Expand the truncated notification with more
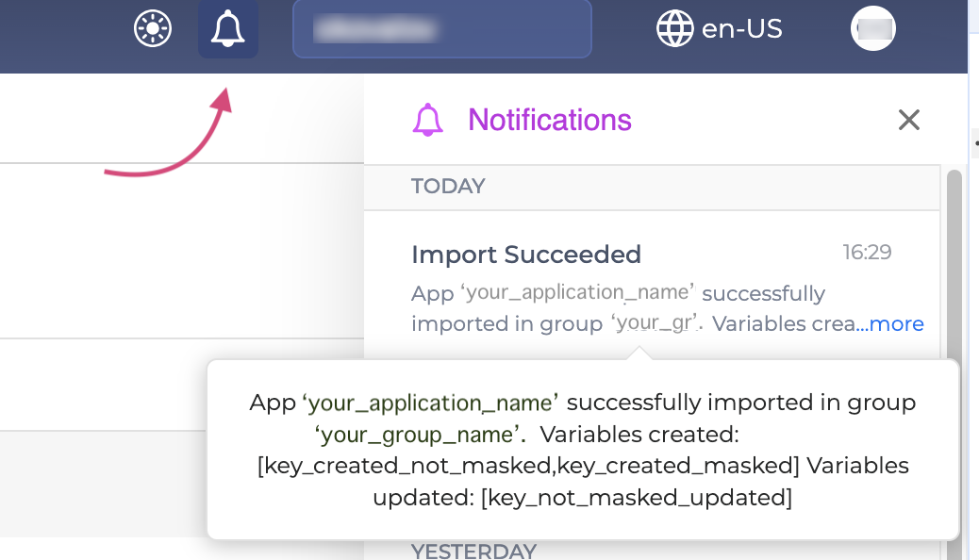Screen dimensions: 979x560 point(897,323)
